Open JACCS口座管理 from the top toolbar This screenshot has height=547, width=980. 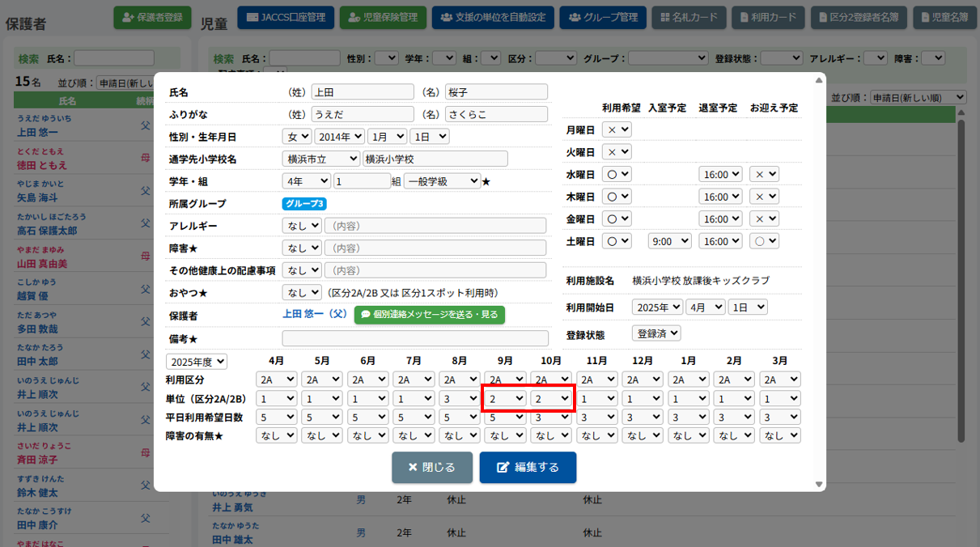tap(286, 17)
